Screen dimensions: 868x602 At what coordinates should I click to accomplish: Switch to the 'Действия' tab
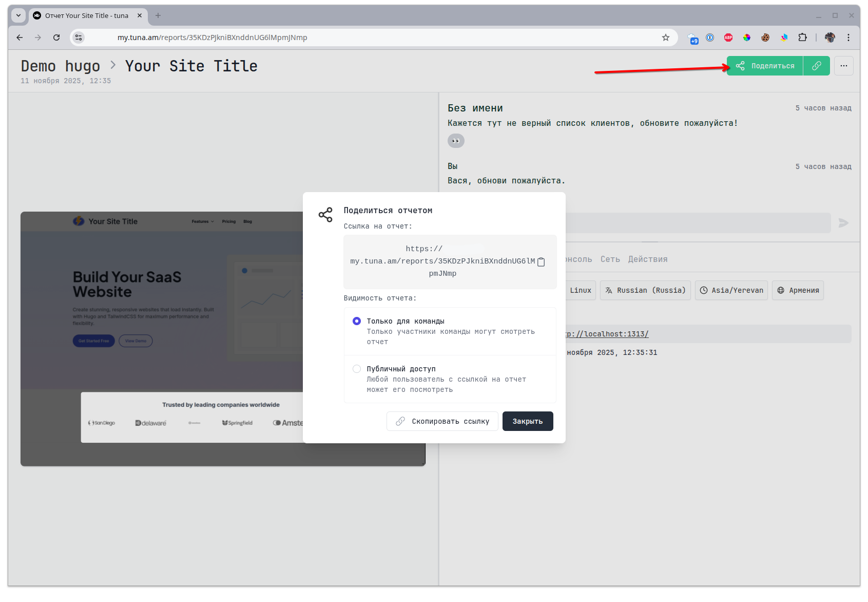pos(647,259)
